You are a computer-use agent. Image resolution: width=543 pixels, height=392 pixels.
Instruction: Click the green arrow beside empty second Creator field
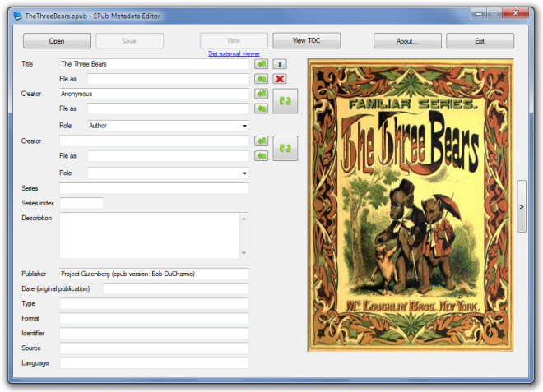(262, 141)
